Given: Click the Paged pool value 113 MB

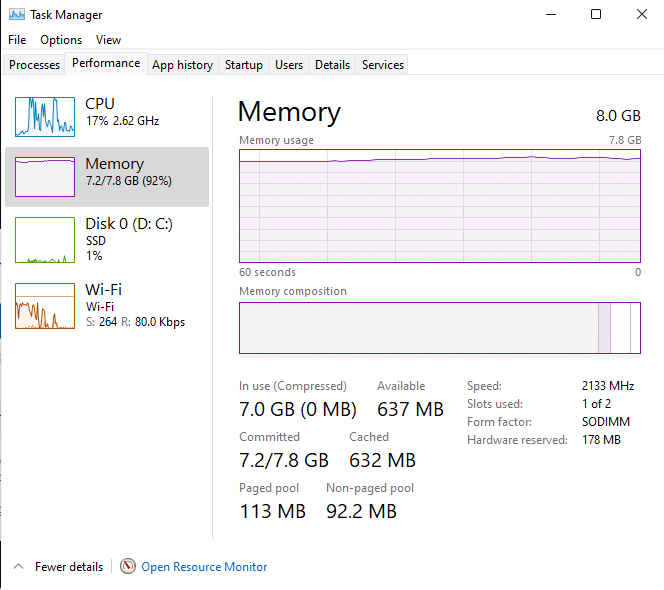Looking at the screenshot, I should pyautogui.click(x=273, y=511).
